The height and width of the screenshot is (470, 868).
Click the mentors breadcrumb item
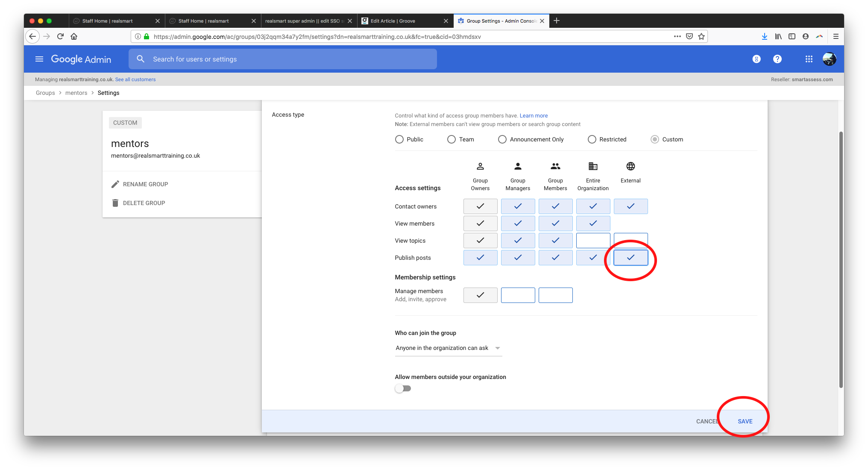coord(76,93)
